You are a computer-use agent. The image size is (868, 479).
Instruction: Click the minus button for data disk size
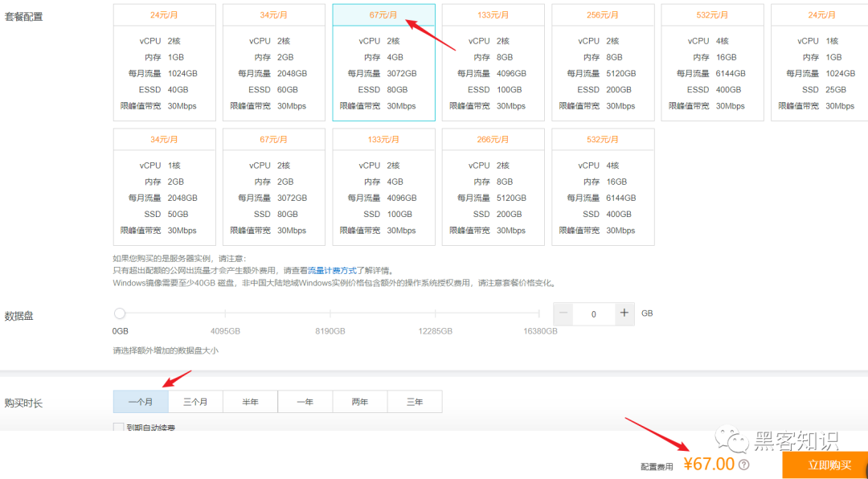[x=563, y=313]
